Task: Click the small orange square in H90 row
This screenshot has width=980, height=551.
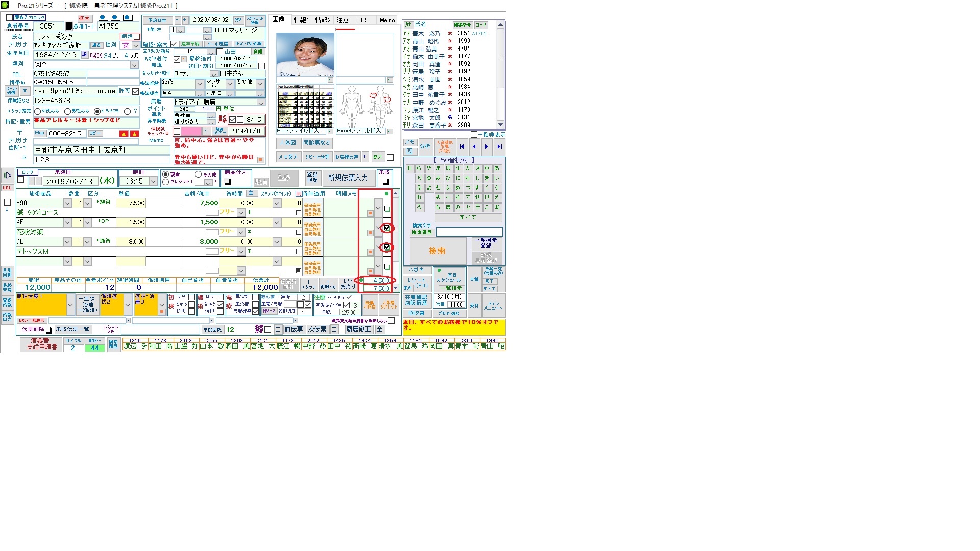Action: tap(370, 213)
